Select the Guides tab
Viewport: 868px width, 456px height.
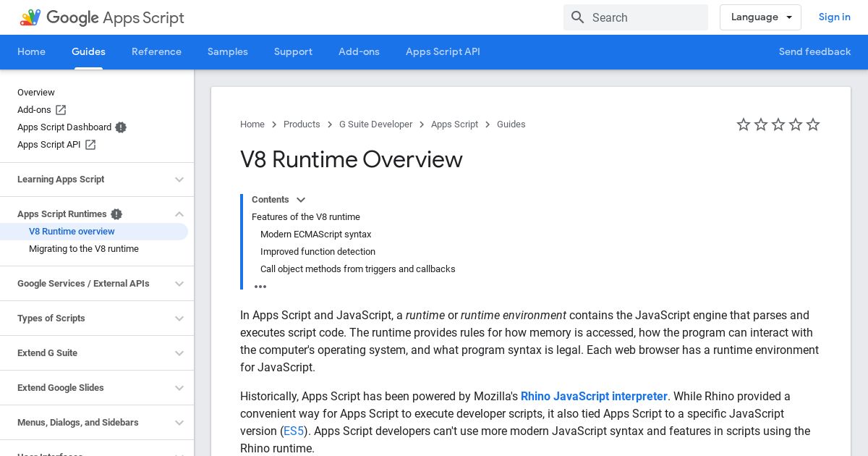coord(88,52)
